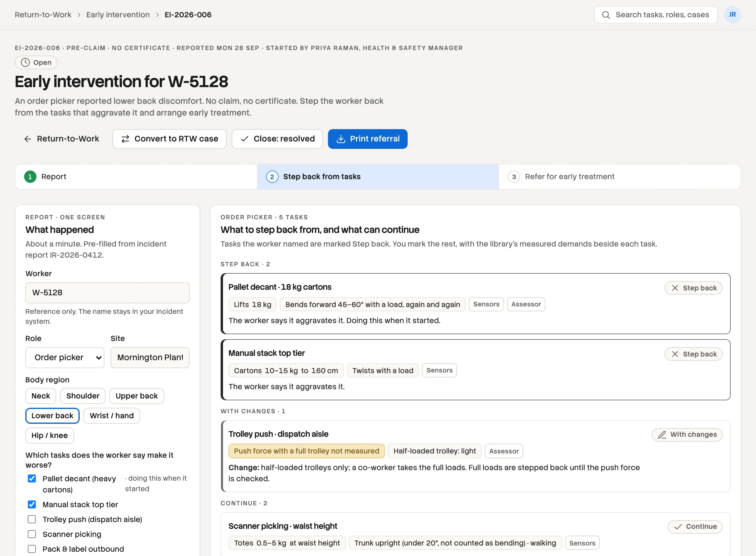Click the X icon on Manual stack Step back

click(675, 354)
